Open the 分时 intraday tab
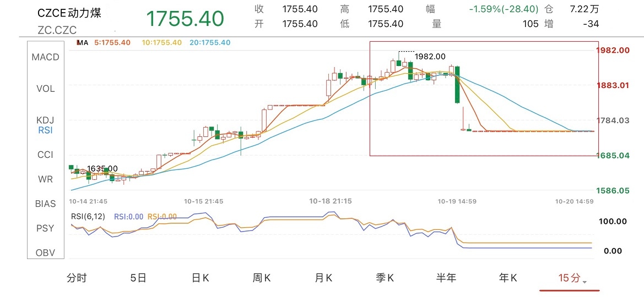 [x=77, y=278]
